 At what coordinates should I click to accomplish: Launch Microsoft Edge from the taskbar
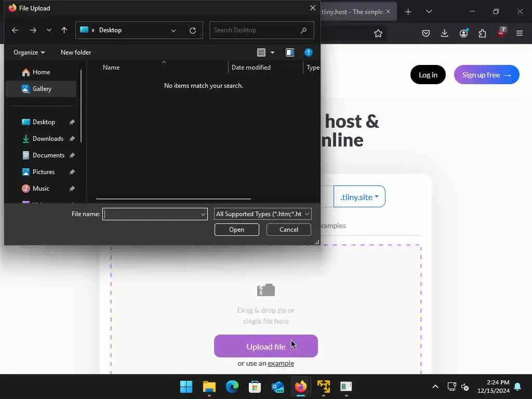232,387
